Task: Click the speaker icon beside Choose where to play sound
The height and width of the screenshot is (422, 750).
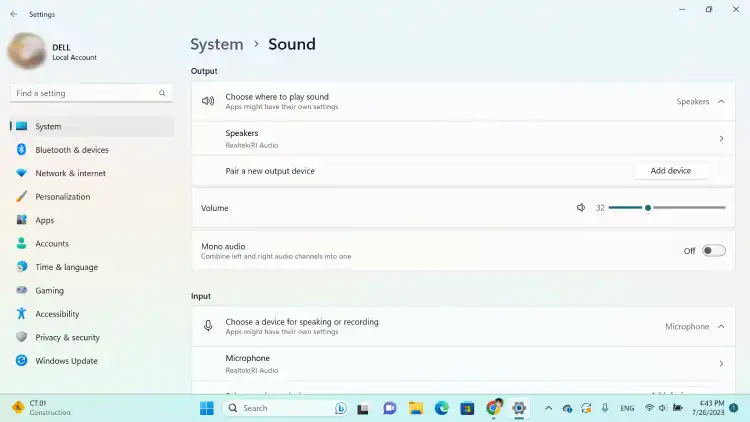Action: (x=208, y=101)
